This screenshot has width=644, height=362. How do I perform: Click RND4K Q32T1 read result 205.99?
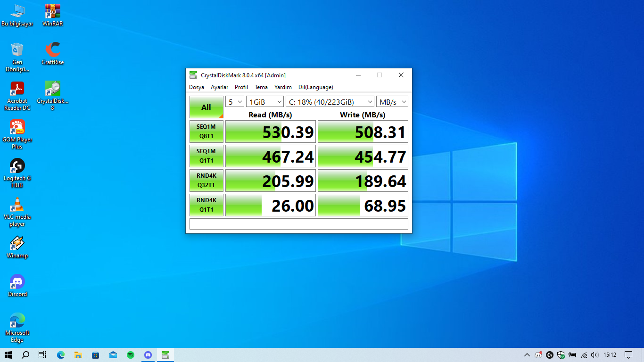click(271, 181)
